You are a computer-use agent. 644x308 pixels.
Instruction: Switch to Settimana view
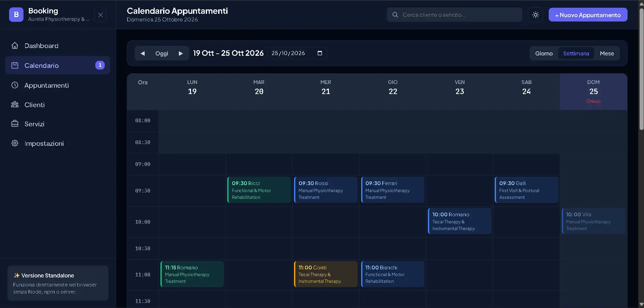click(576, 53)
